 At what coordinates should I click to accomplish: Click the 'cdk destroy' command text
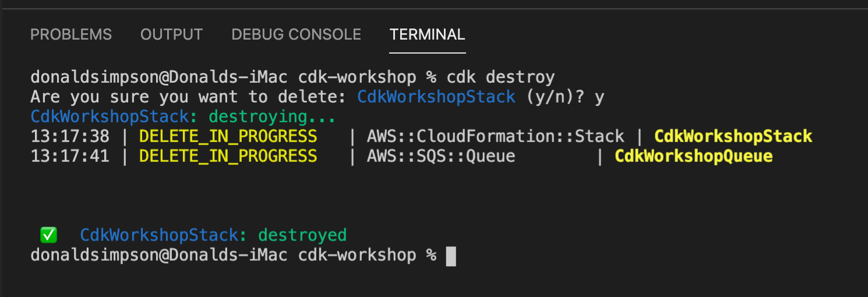[501, 77]
